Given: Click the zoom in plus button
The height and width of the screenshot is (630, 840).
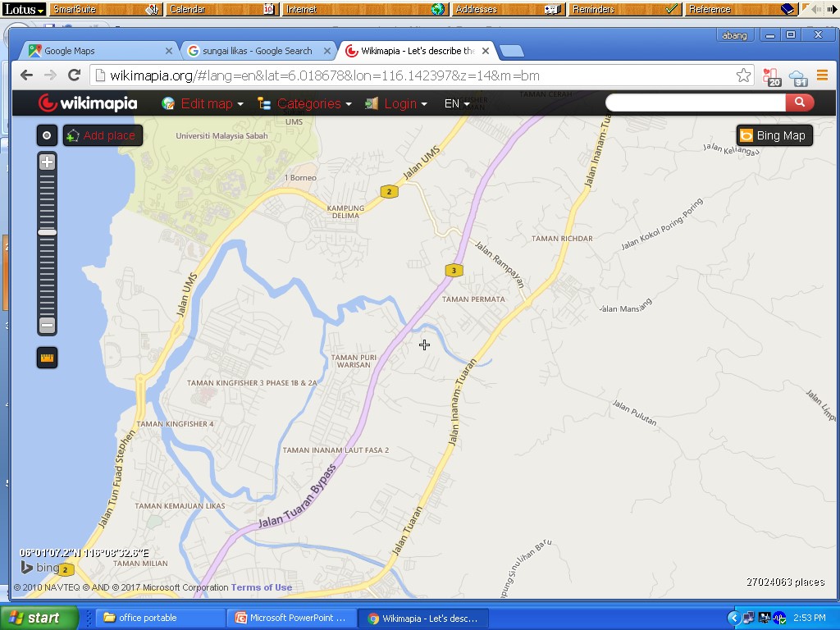Looking at the screenshot, I should (x=47, y=162).
